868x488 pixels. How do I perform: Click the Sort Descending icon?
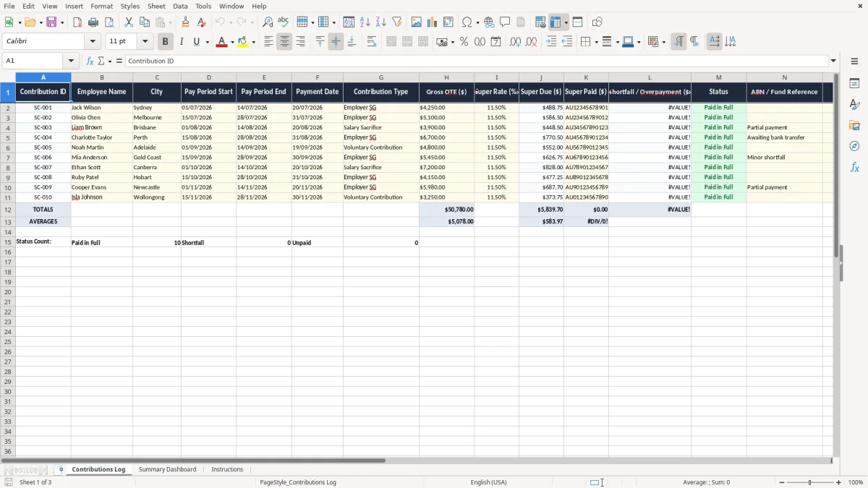click(x=381, y=22)
